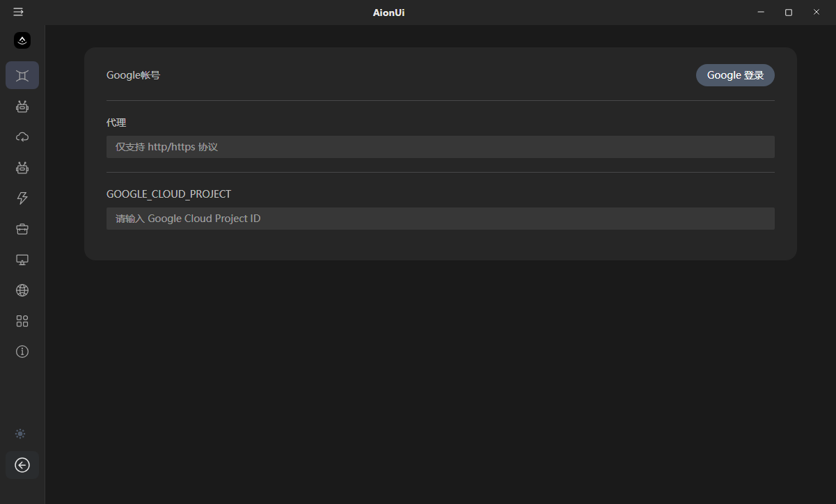Open the cloud sync icon in the sidebar
Viewport: 836px width, 504px height.
pos(22,137)
